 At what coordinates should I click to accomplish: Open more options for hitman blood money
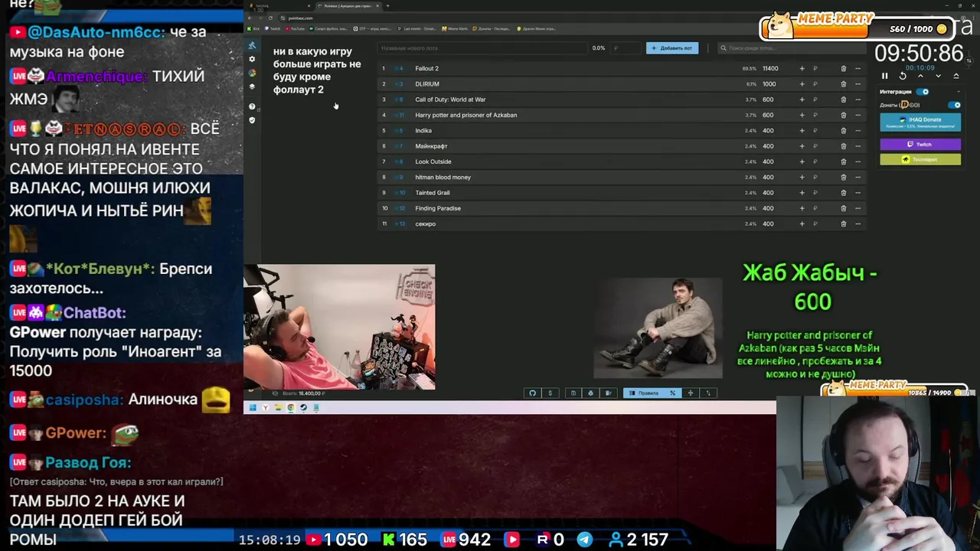(857, 178)
